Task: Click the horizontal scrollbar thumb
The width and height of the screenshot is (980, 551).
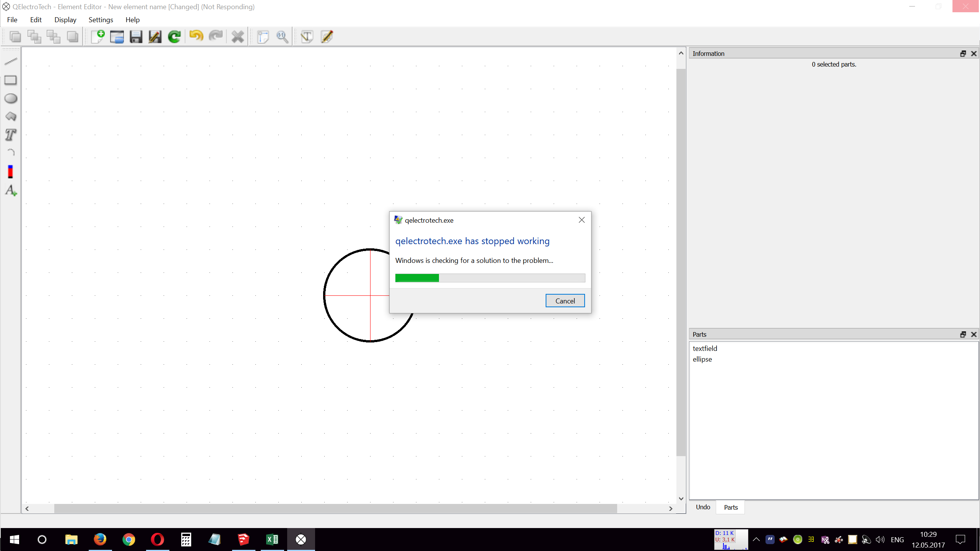Action: point(335,509)
